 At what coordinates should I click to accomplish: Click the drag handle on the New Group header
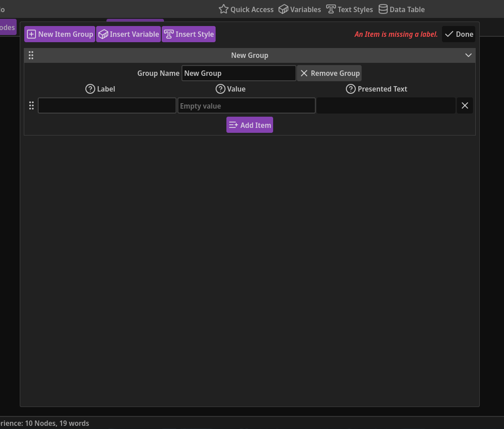pyautogui.click(x=31, y=55)
